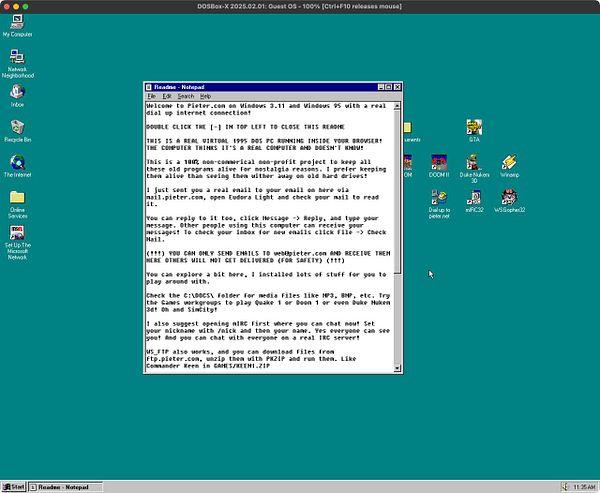Click the Notepad scroll up arrow
This screenshot has width=600, height=493.
tap(397, 106)
